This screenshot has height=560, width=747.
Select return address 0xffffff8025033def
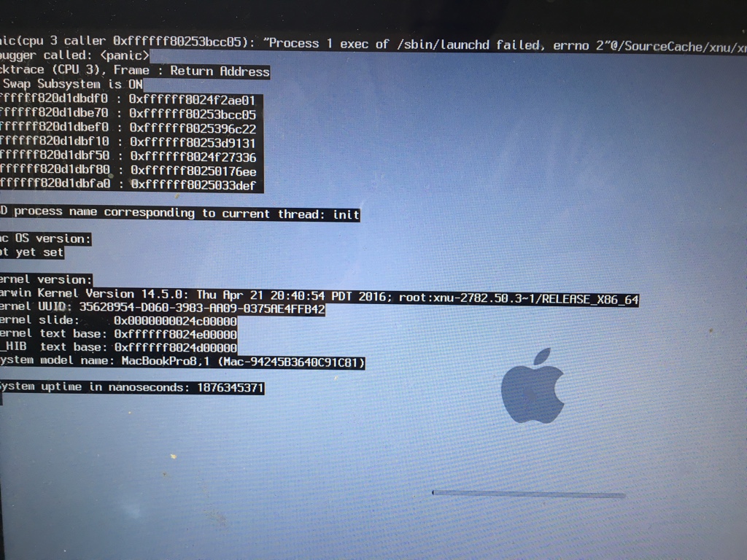193,184
